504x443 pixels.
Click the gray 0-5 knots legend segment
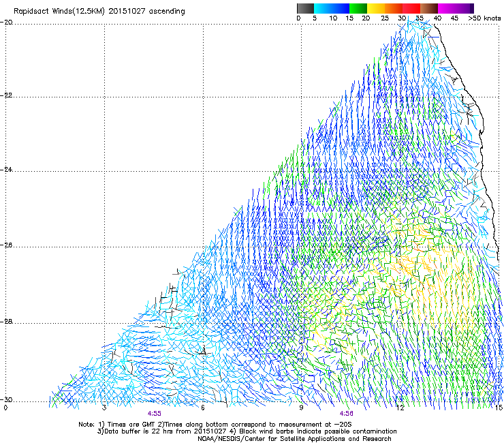[305, 8]
